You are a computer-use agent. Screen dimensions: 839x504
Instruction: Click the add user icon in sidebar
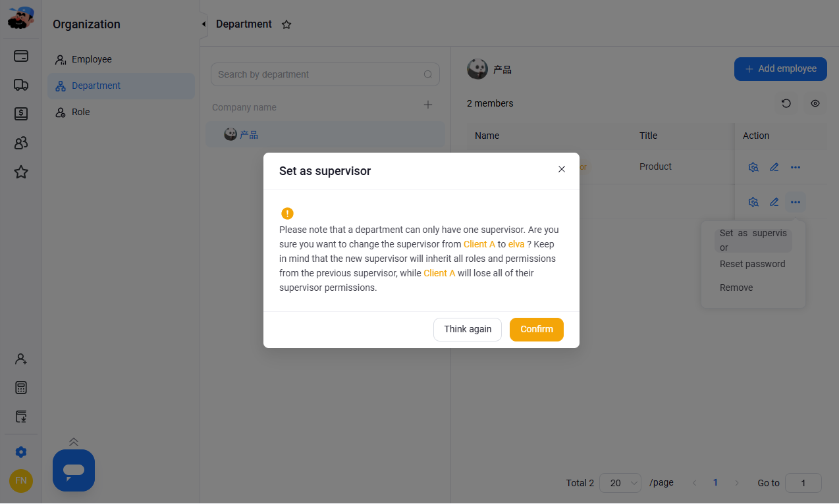coord(21,359)
